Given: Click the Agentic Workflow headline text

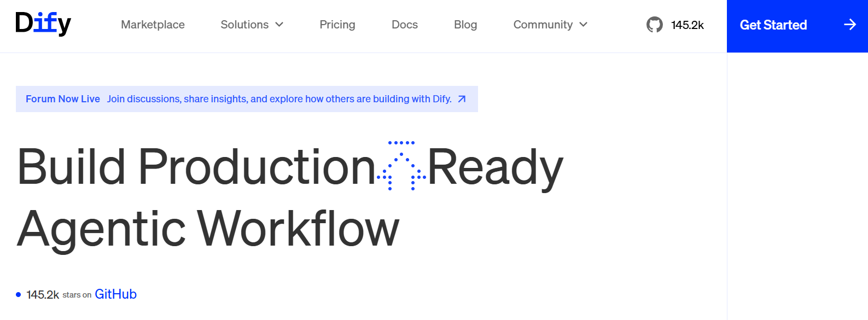Looking at the screenshot, I should (x=208, y=229).
